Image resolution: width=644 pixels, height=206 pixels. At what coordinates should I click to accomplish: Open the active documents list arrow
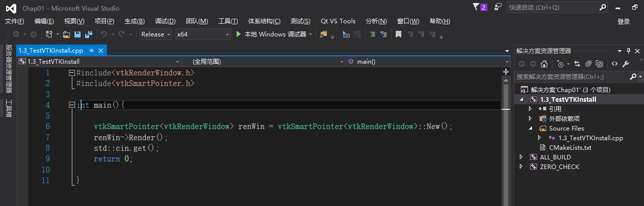click(507, 51)
